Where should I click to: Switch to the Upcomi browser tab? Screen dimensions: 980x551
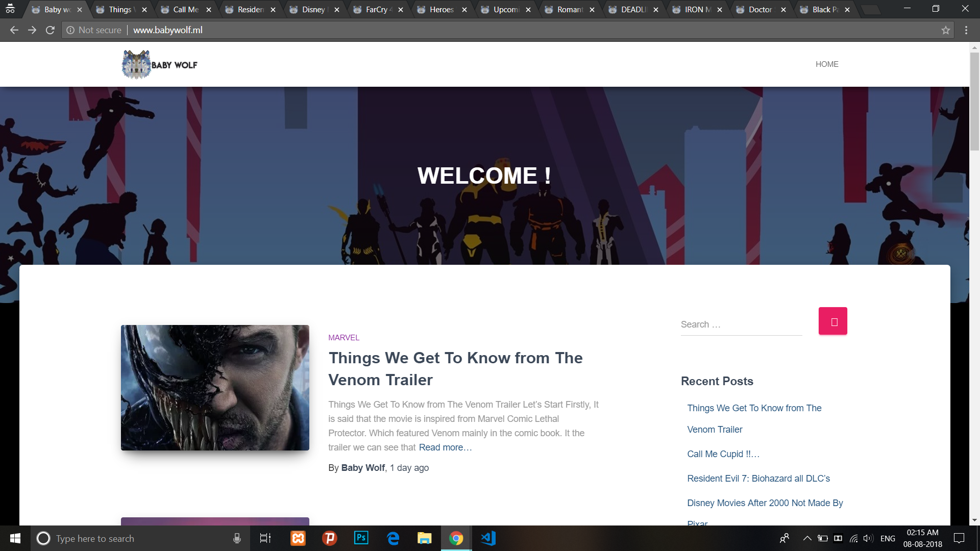point(506,10)
